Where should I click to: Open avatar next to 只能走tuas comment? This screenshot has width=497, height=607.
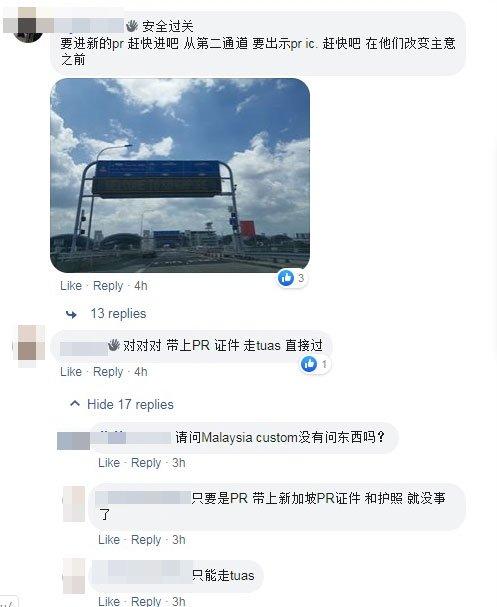tap(74, 576)
